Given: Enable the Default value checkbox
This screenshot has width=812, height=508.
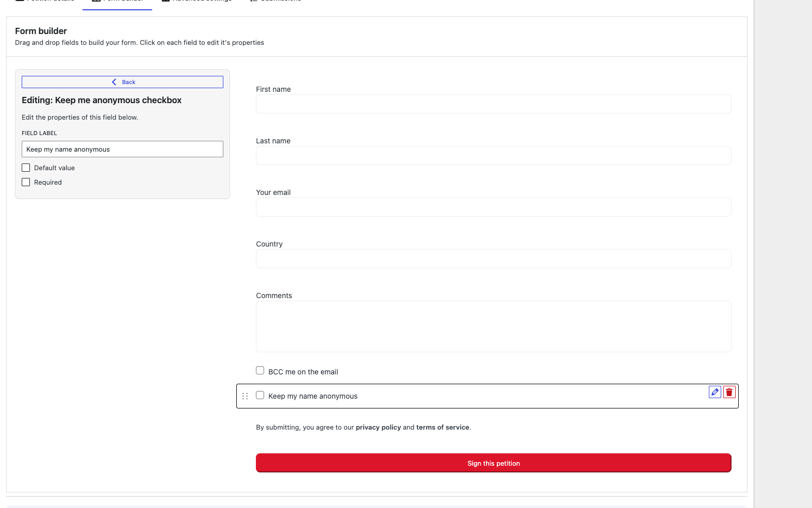Looking at the screenshot, I should tap(26, 168).
